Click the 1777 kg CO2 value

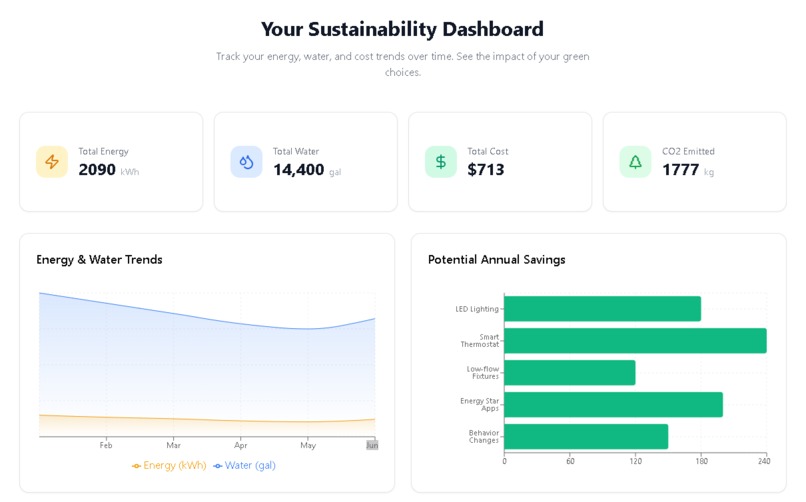click(x=688, y=170)
